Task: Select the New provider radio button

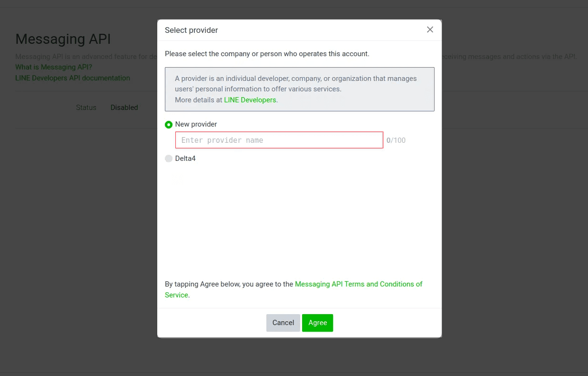Action: (x=168, y=124)
